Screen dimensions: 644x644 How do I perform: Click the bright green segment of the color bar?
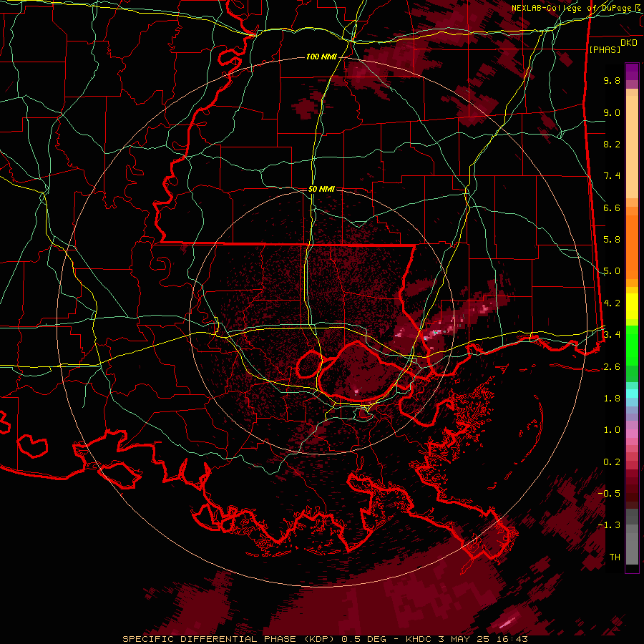coord(632,346)
